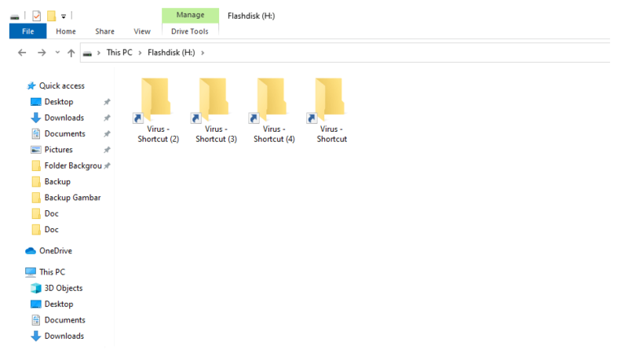Viewport: 628px width, 364px height.
Task: Click the Back navigation arrow
Action: [x=22, y=53]
